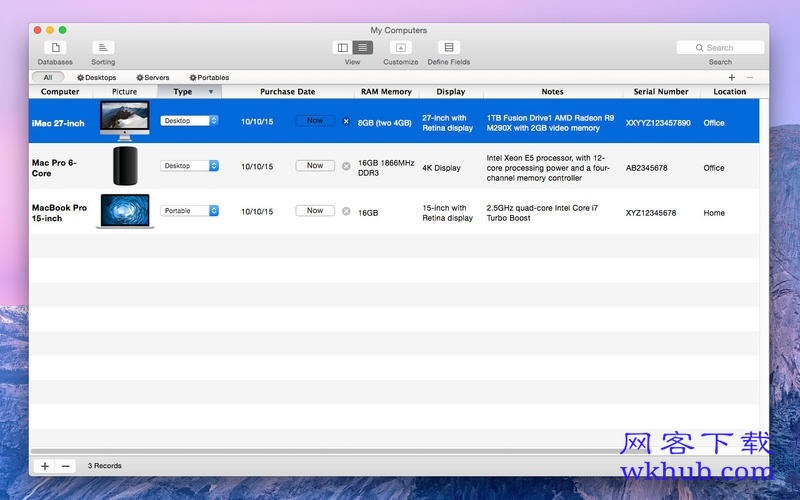Switch to list table view
This screenshot has height=500, width=800.
(362, 47)
